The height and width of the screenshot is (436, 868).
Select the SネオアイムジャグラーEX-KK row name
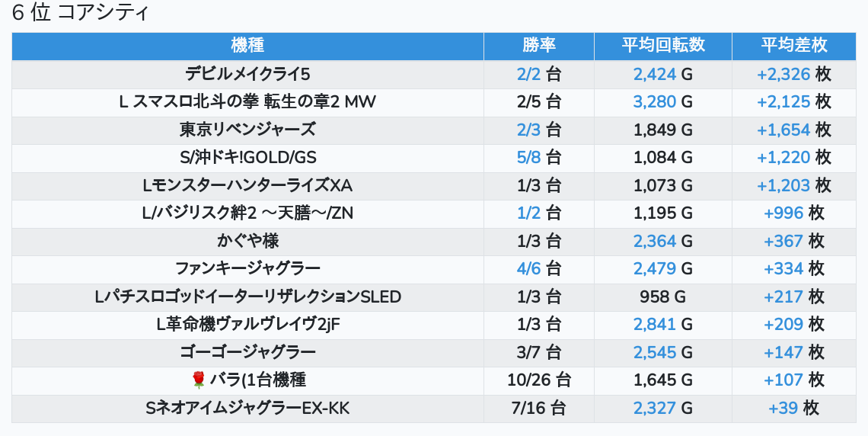(247, 409)
